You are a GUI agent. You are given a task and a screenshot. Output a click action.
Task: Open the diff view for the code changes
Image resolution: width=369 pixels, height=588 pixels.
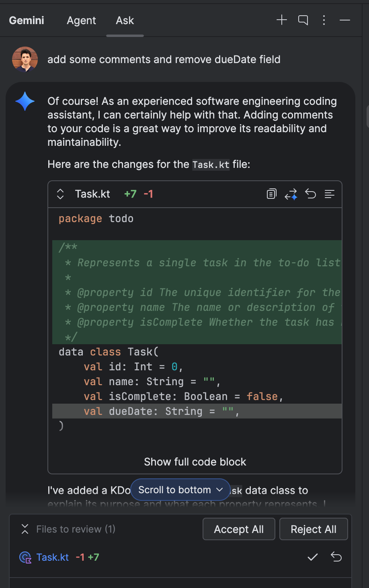coord(291,194)
